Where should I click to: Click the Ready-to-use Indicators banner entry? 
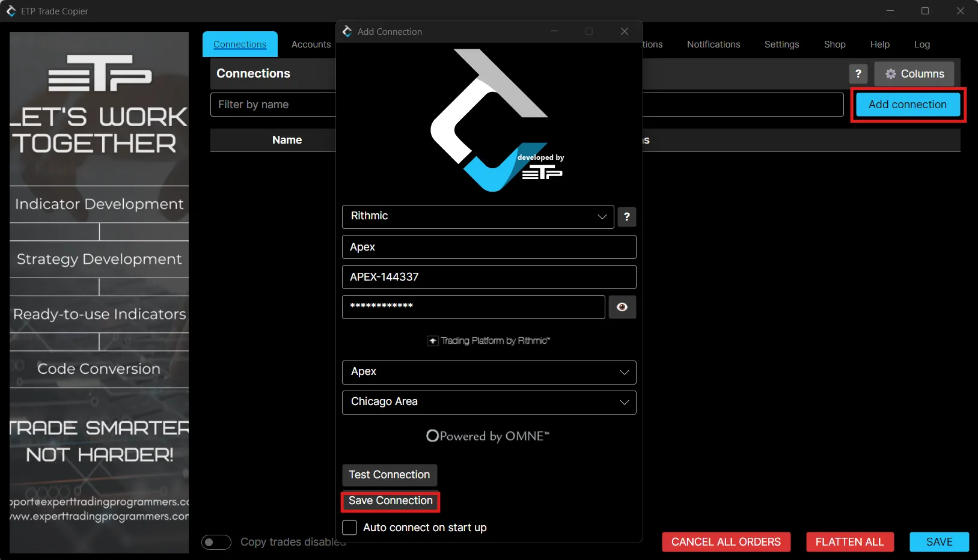coord(99,314)
